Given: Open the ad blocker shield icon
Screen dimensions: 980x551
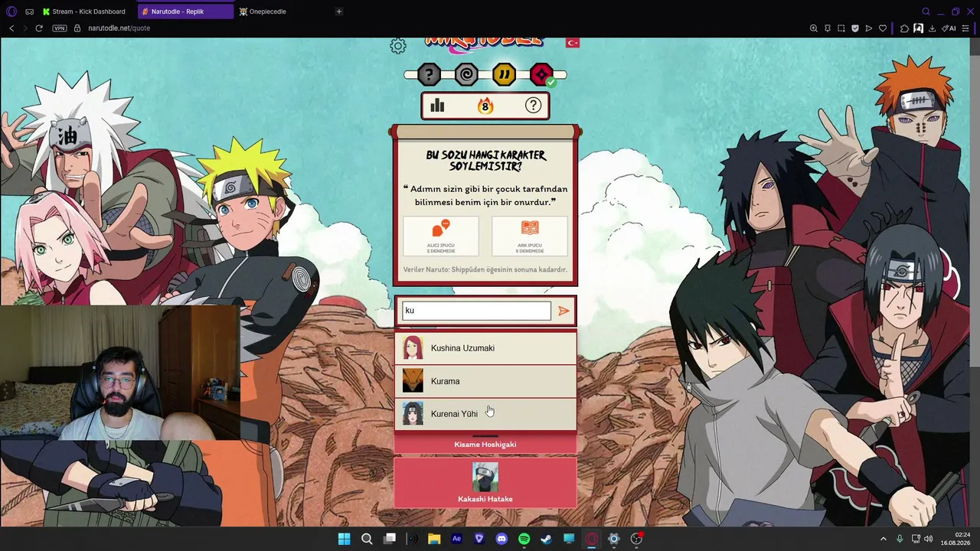Looking at the screenshot, I should 855,28.
